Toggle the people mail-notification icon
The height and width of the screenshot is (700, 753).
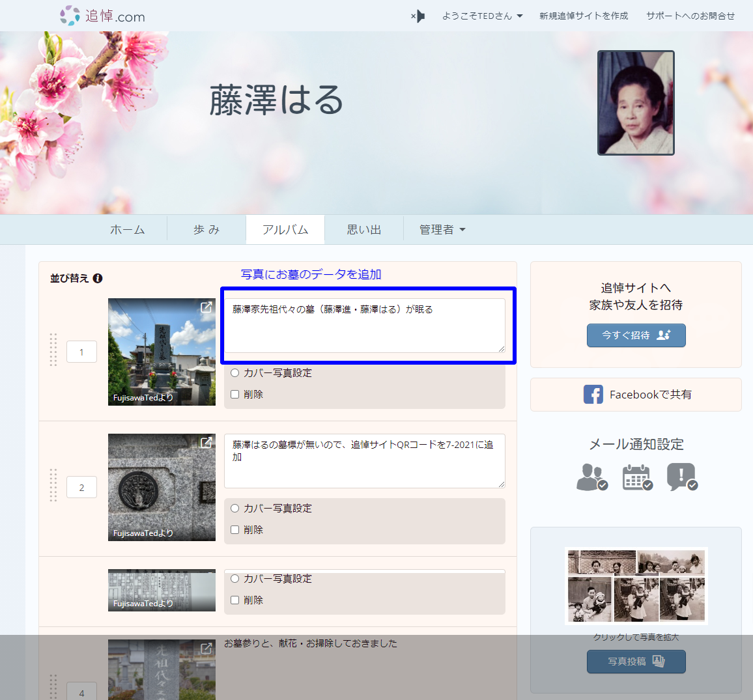click(592, 477)
